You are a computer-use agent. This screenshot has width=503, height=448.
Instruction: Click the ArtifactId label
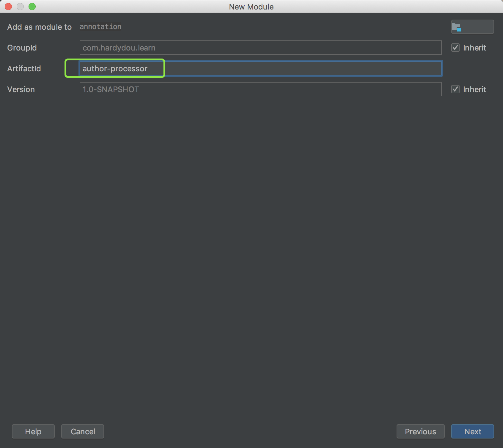tap(24, 69)
